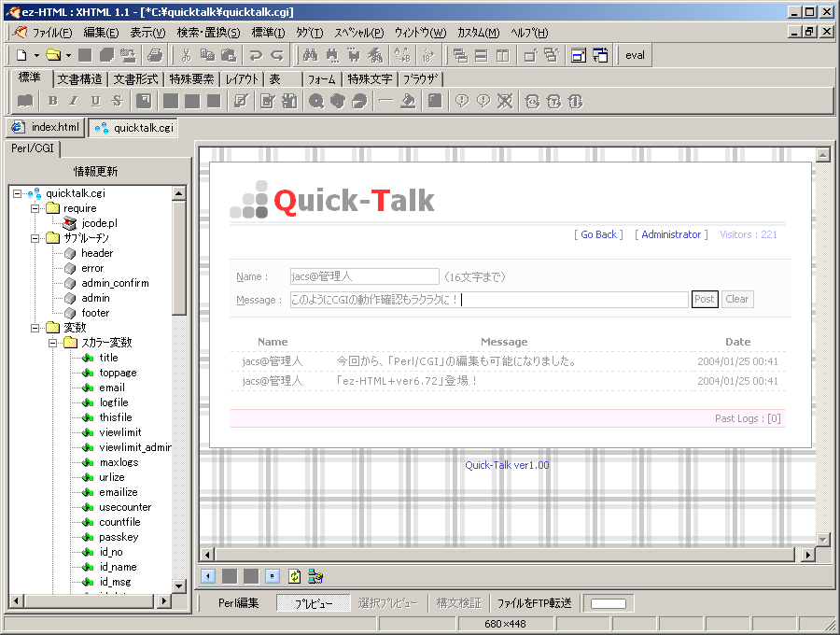840x635 pixels.
Task: Click the open book icon on tag toolbar
Action: click(x=25, y=101)
